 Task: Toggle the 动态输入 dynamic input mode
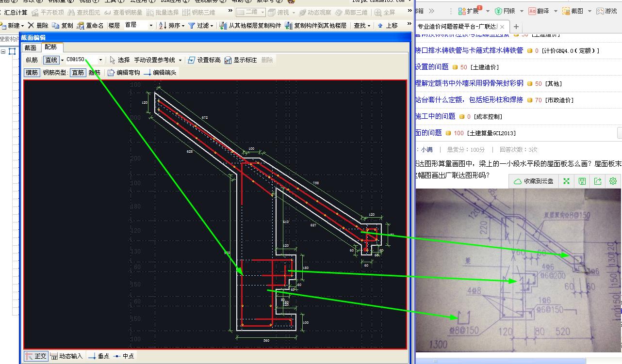66,356
